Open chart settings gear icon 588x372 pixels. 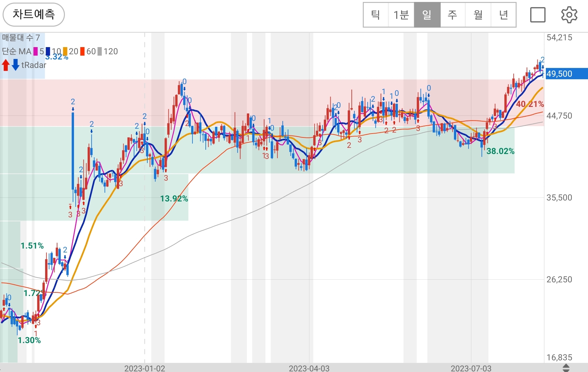569,15
